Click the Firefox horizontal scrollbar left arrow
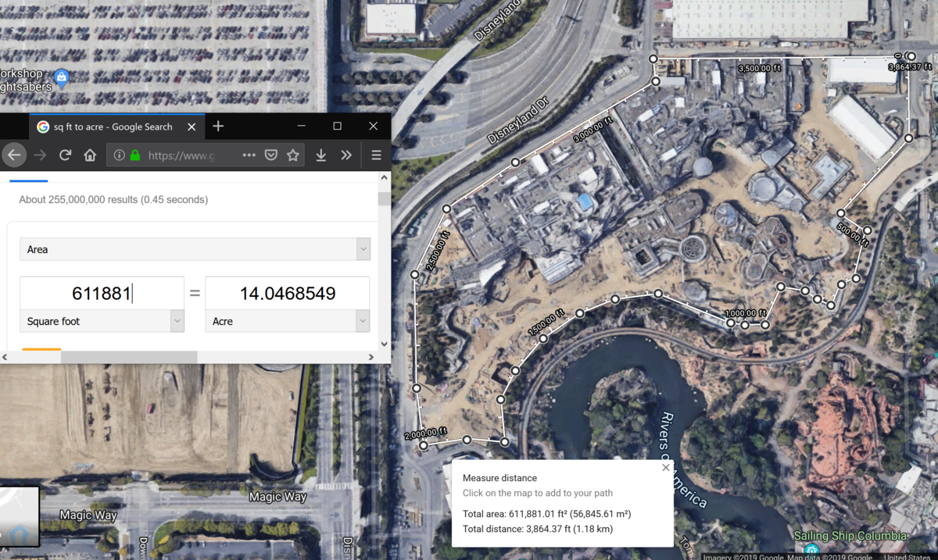The height and width of the screenshot is (560, 938). click(x=5, y=357)
